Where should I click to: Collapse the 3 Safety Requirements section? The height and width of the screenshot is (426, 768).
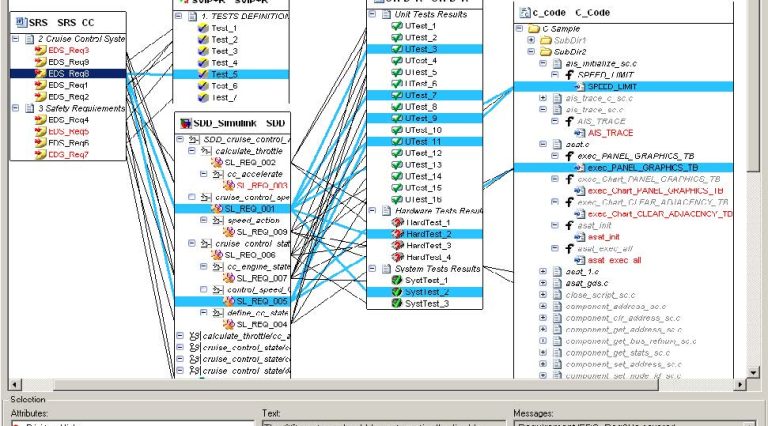[16, 108]
